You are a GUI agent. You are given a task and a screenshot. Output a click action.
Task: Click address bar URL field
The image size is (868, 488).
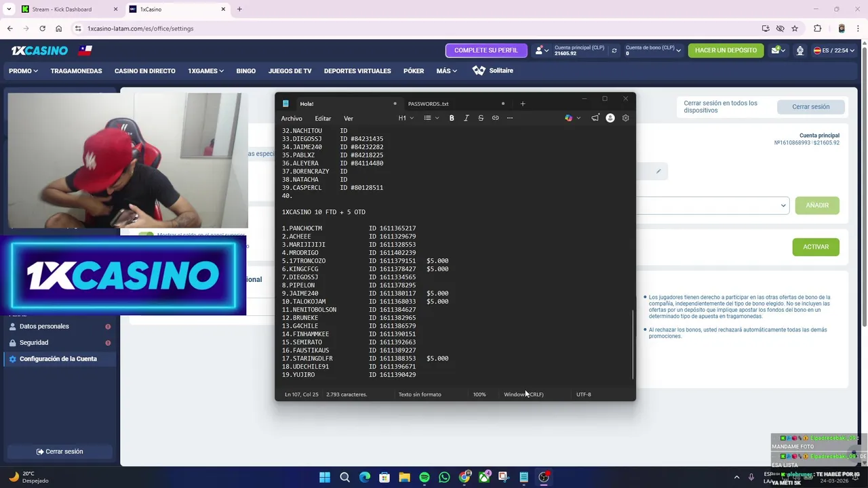coord(414,28)
